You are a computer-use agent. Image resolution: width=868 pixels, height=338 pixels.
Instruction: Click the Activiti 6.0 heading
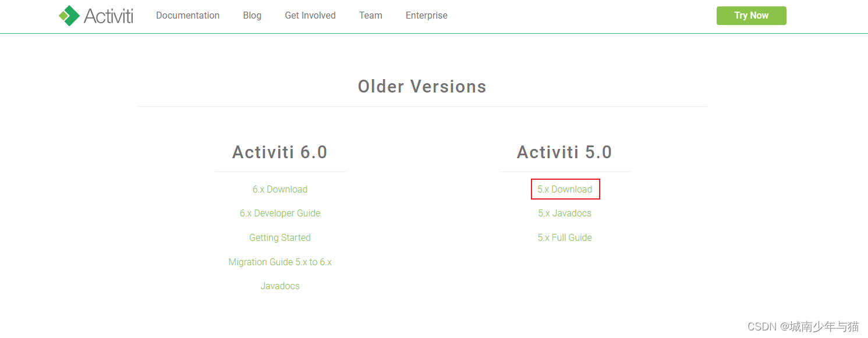(280, 152)
